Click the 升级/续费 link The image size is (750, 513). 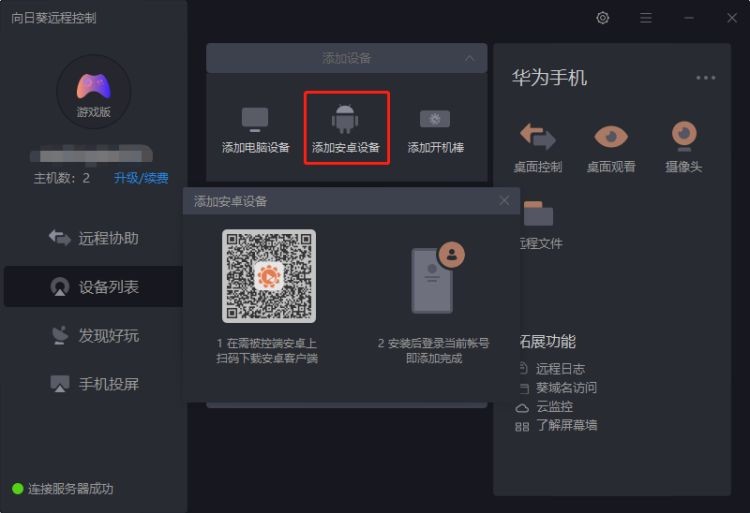(141, 178)
